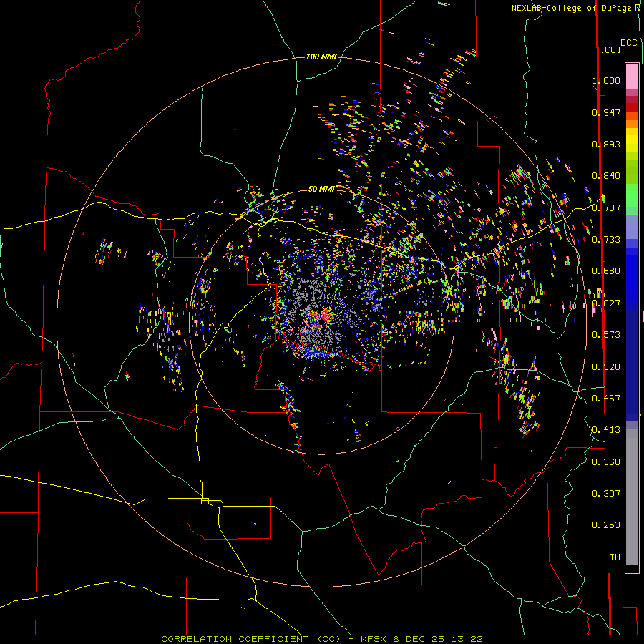Select the 0.893 legend value
644x644 pixels.
pos(606,144)
